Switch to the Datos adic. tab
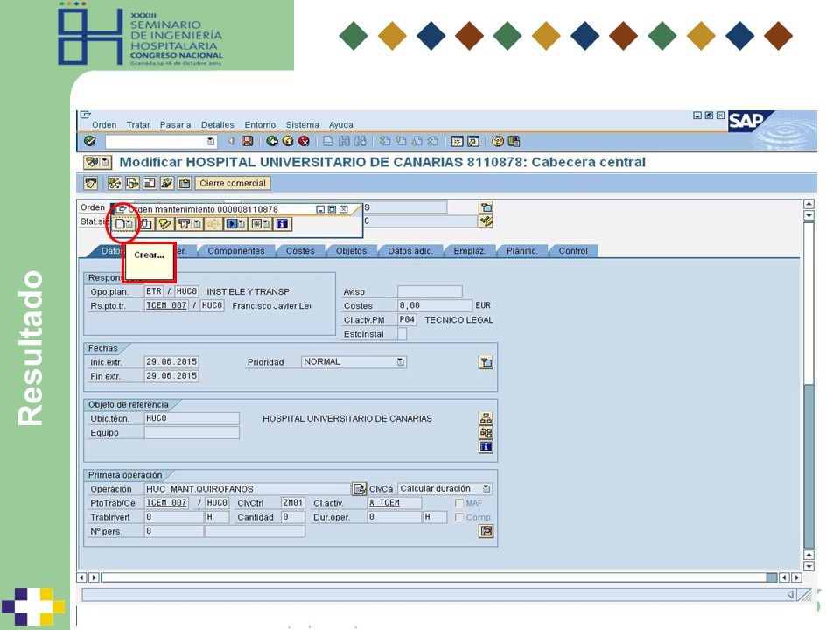The width and height of the screenshot is (840, 630). click(409, 251)
